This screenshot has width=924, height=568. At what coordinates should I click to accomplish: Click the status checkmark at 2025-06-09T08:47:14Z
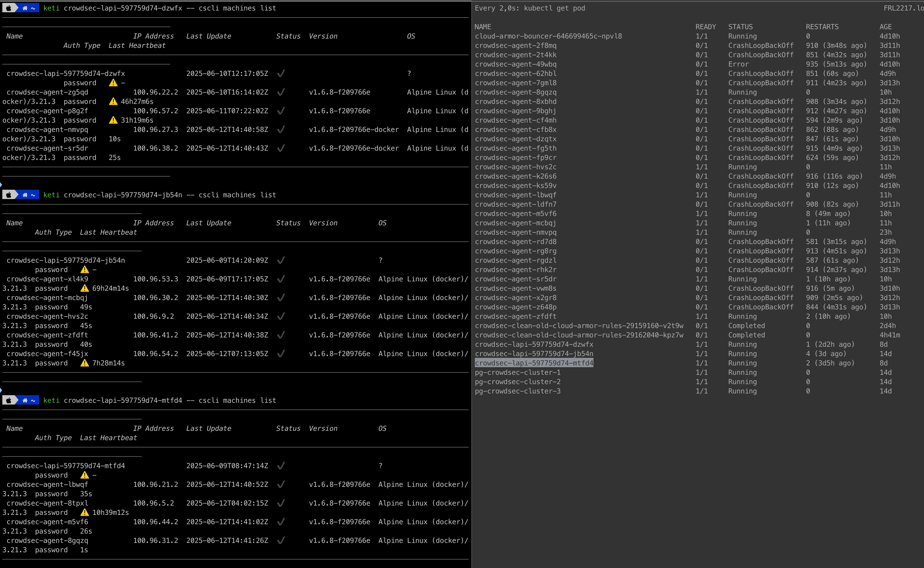point(281,466)
